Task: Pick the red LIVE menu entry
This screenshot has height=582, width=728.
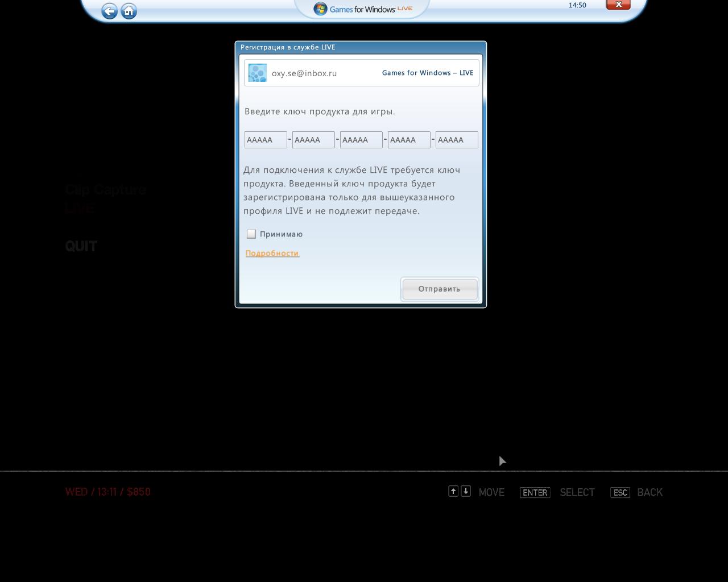Action: [x=80, y=209]
